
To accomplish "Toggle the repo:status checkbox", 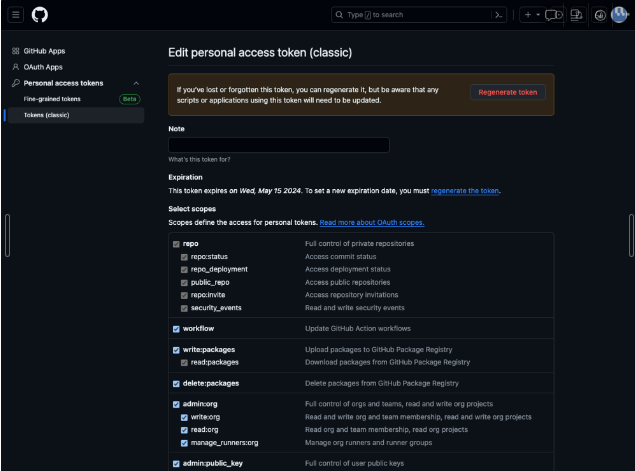I will [184, 257].
